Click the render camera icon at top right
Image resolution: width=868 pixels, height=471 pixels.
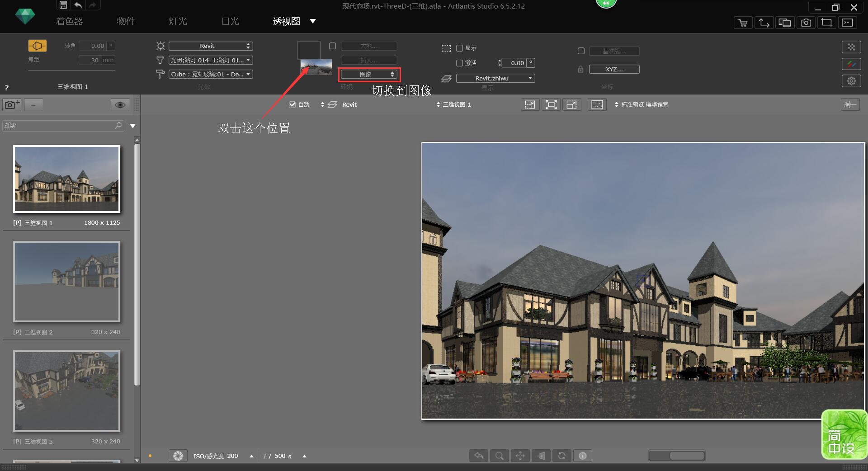pos(806,23)
